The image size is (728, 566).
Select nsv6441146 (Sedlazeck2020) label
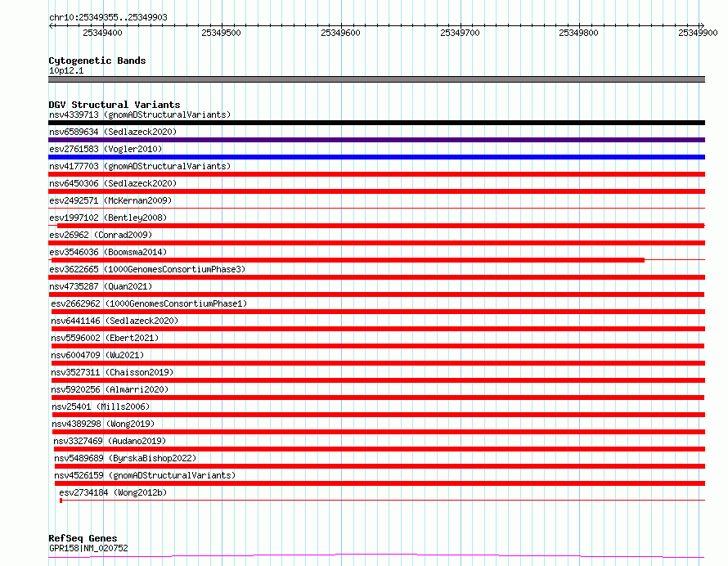pos(115,321)
